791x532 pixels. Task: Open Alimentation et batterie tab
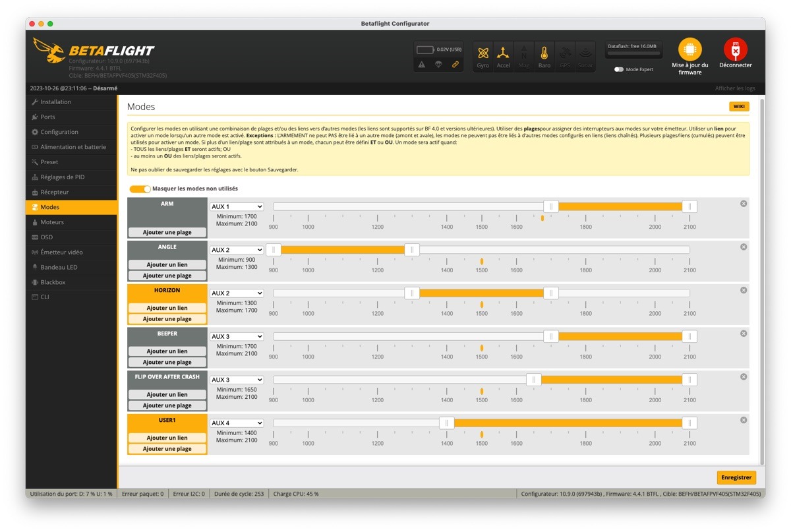(x=72, y=147)
